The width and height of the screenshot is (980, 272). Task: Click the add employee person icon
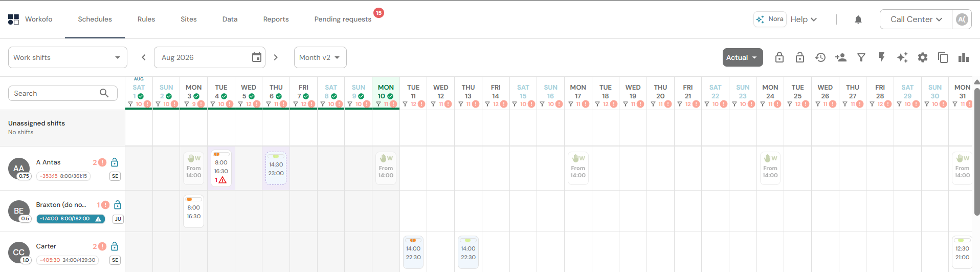click(x=841, y=57)
